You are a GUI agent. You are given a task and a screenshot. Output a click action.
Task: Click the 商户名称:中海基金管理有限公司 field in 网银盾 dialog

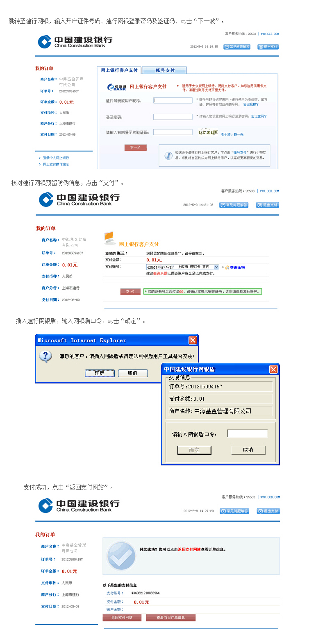(220, 411)
